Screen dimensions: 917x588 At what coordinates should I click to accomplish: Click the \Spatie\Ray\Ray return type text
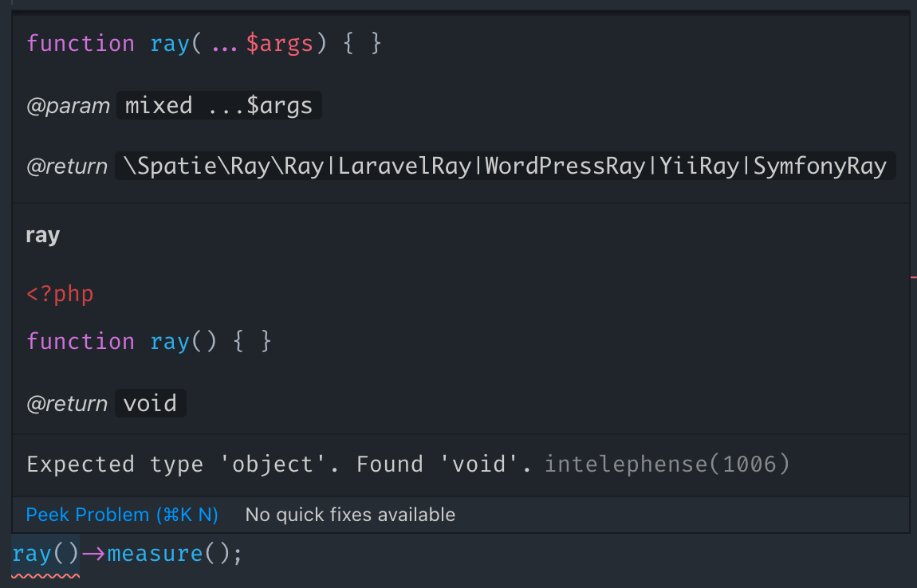[x=223, y=166]
